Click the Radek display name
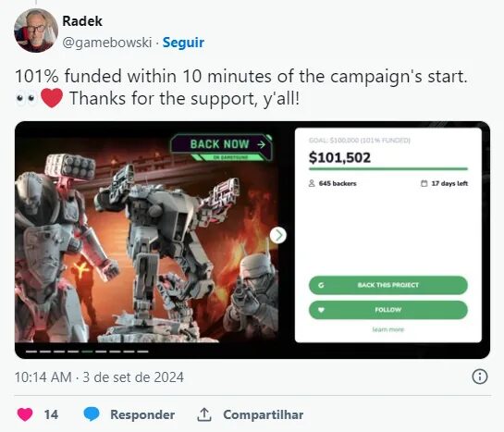The height and width of the screenshot is (432, 504). (x=82, y=21)
